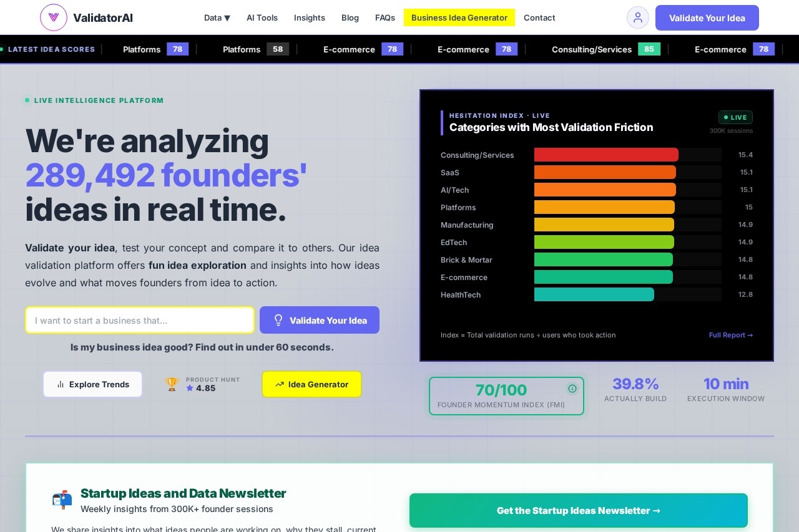Click the SaaS category label in chart
The image size is (799, 532).
point(450,172)
